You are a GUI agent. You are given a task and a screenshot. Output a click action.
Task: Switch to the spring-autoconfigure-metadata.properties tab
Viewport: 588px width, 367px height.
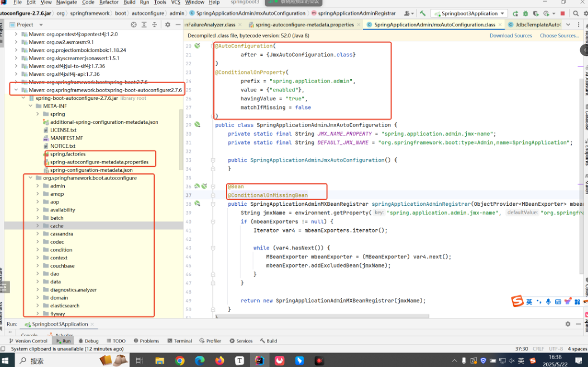(304, 25)
